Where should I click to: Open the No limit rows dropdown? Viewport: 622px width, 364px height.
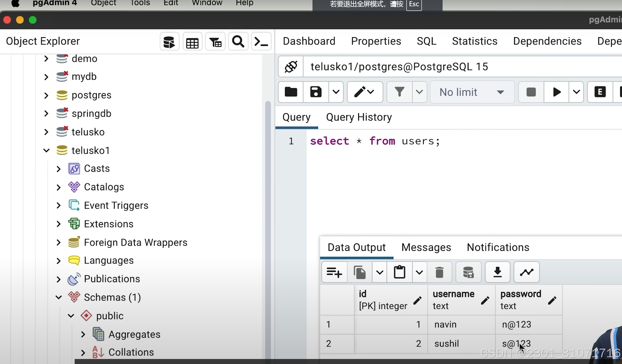[x=472, y=92]
